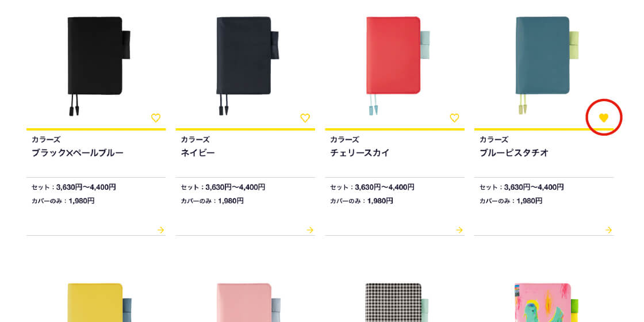
Task: Click the ネイビー product name
Action: tap(198, 153)
